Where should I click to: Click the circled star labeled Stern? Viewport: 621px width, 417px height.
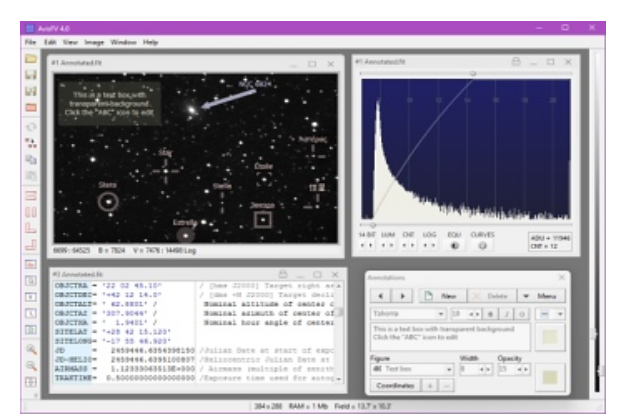(108, 202)
